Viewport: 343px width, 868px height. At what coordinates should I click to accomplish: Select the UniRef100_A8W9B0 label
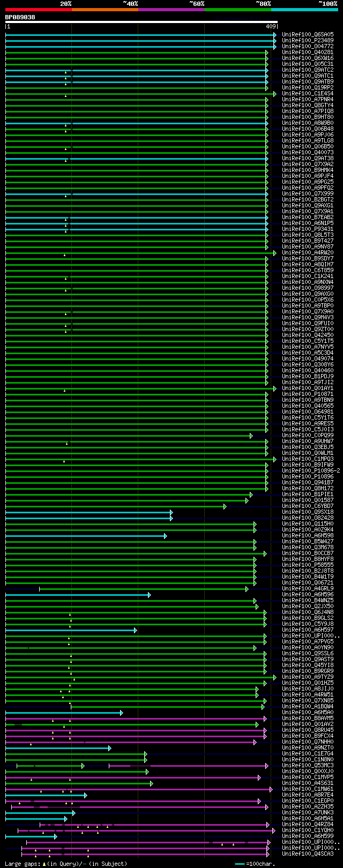point(308,123)
